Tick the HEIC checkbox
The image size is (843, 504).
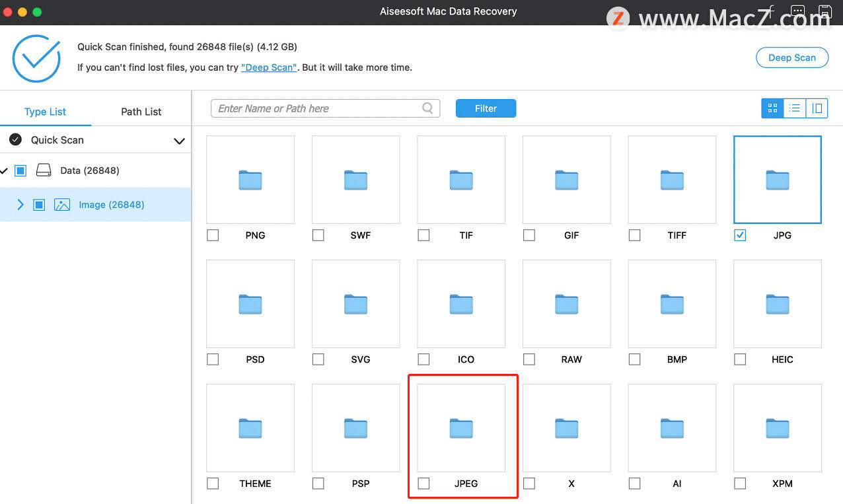point(740,359)
